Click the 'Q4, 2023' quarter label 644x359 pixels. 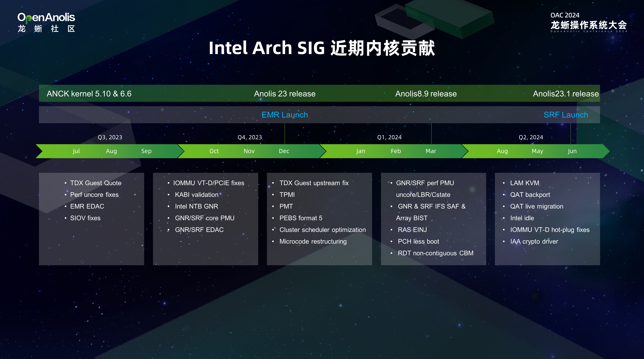point(250,137)
